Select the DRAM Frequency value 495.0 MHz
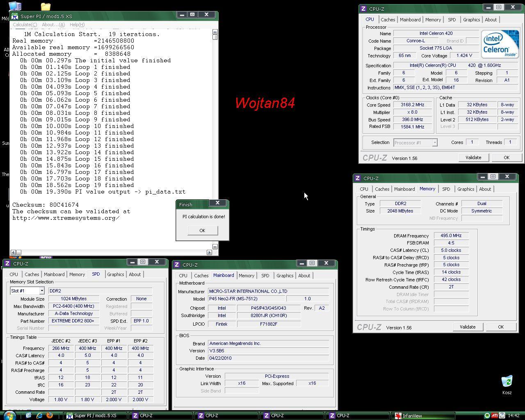 (x=451, y=235)
